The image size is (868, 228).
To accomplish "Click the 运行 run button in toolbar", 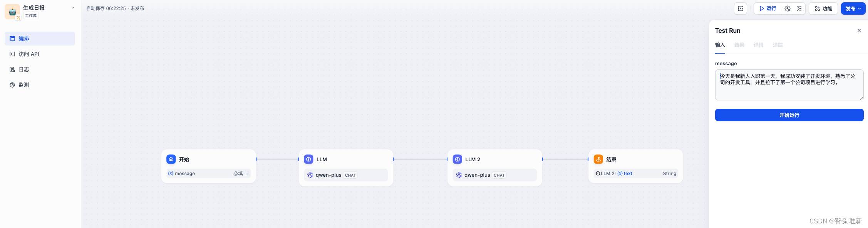I will pos(768,8).
